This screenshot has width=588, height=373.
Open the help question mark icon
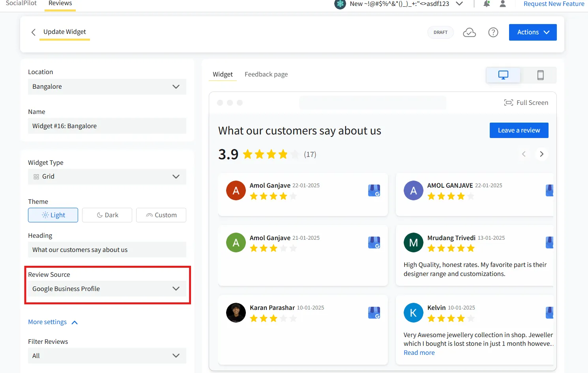[x=493, y=32]
